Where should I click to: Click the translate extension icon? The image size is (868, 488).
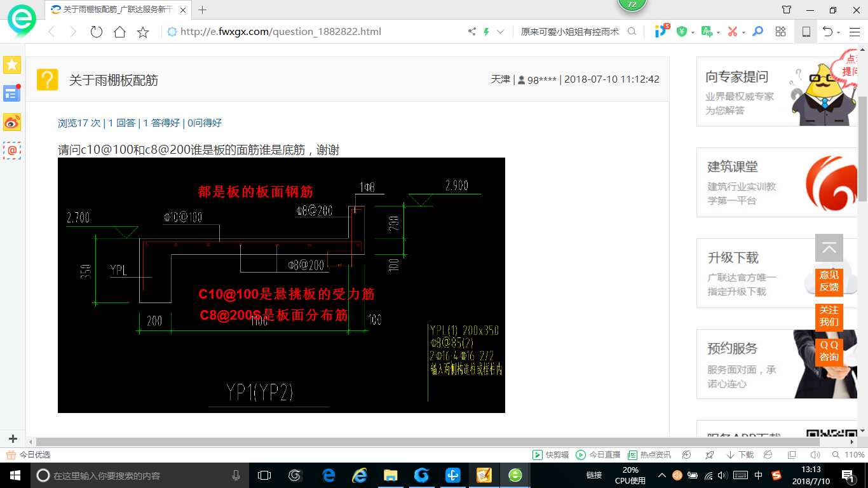(x=707, y=31)
